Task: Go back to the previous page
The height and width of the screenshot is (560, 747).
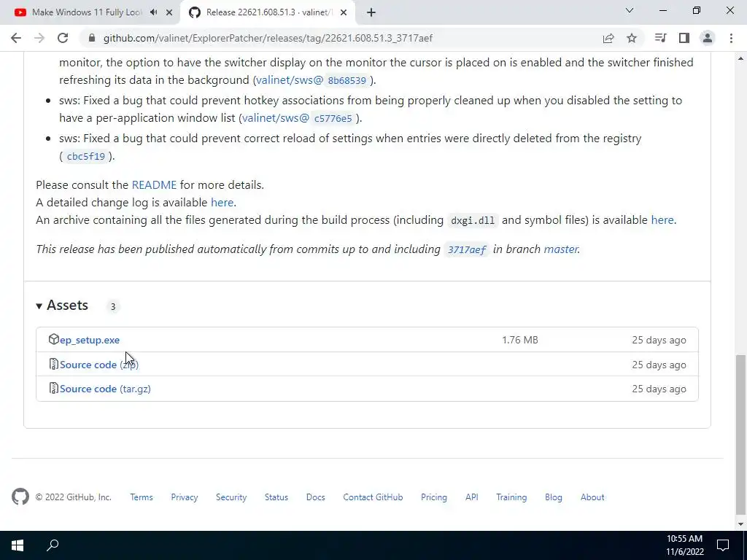Action: [x=16, y=38]
